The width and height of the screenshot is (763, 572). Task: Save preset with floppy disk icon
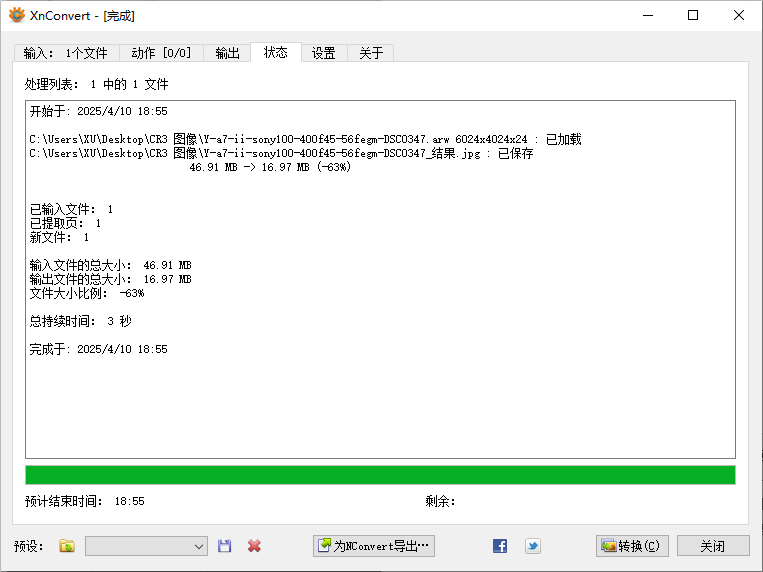pyautogui.click(x=224, y=546)
